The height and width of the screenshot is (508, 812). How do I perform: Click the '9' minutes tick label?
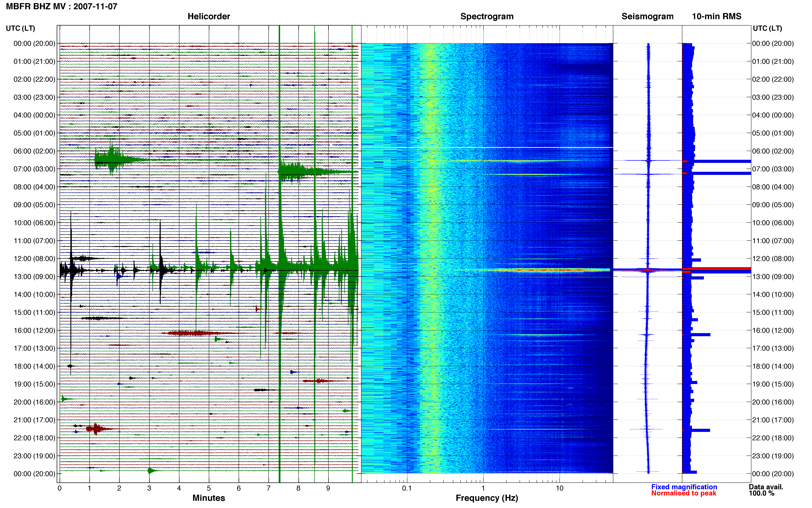click(328, 488)
